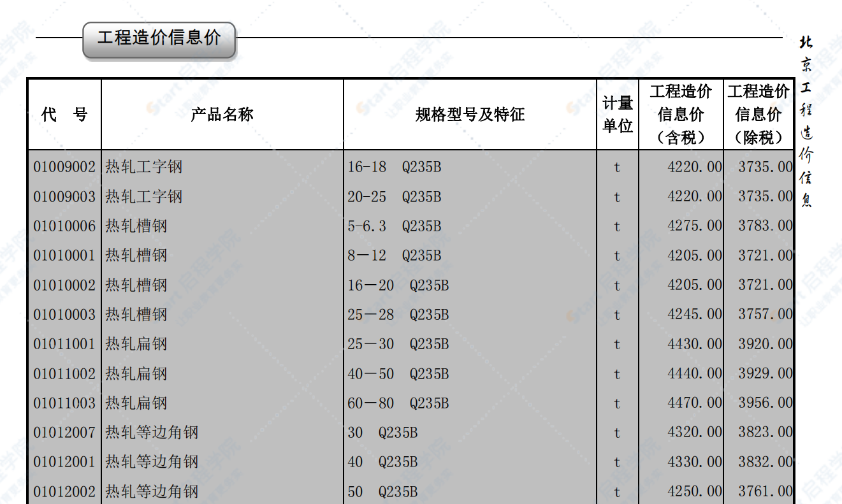This screenshot has width=842, height=504.
Task: Select spec cell 16-18 Q235B
Action: (x=394, y=167)
